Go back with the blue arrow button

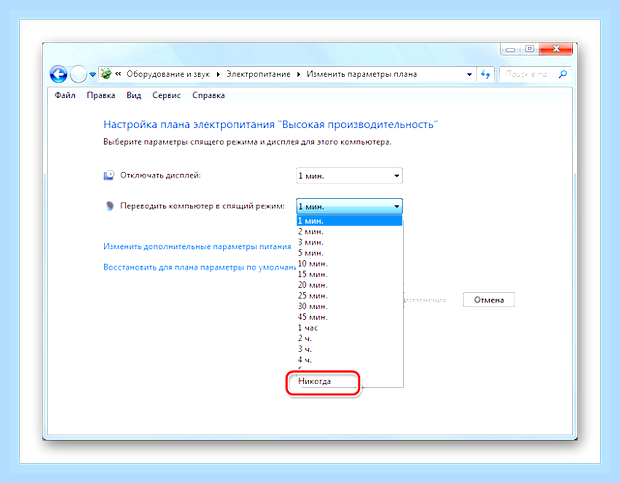coord(58,74)
